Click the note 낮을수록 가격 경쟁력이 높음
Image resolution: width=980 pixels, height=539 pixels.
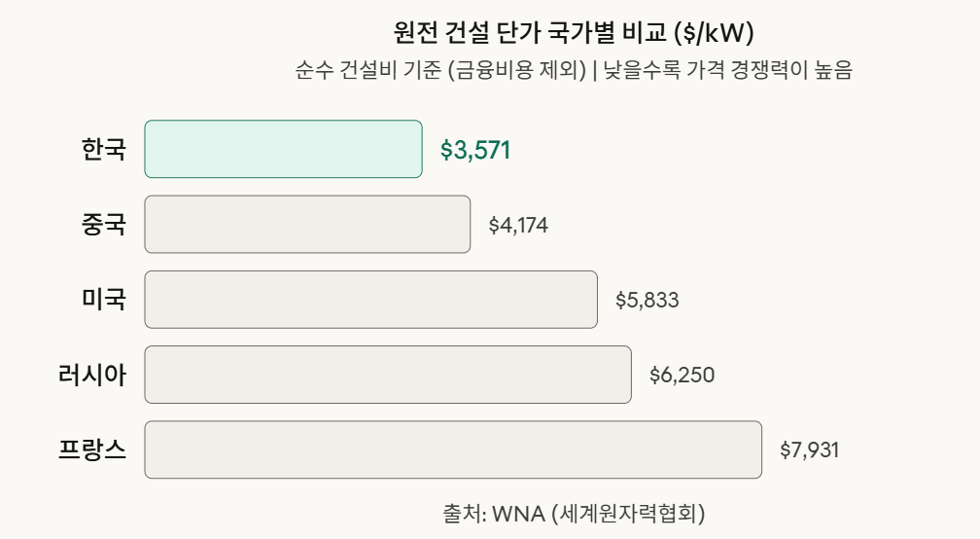point(727,71)
